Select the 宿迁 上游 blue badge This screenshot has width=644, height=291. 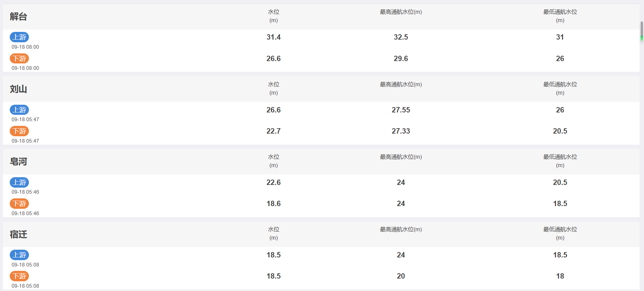pos(19,255)
